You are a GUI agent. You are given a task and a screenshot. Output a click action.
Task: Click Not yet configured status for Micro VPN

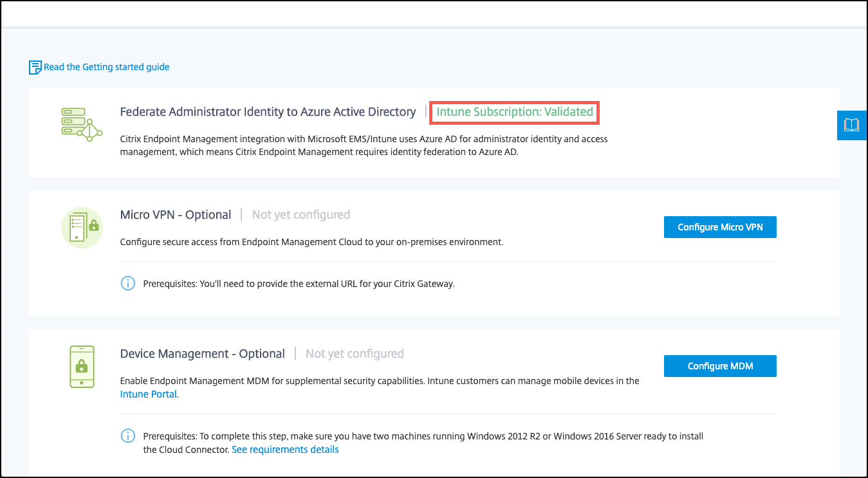(301, 215)
